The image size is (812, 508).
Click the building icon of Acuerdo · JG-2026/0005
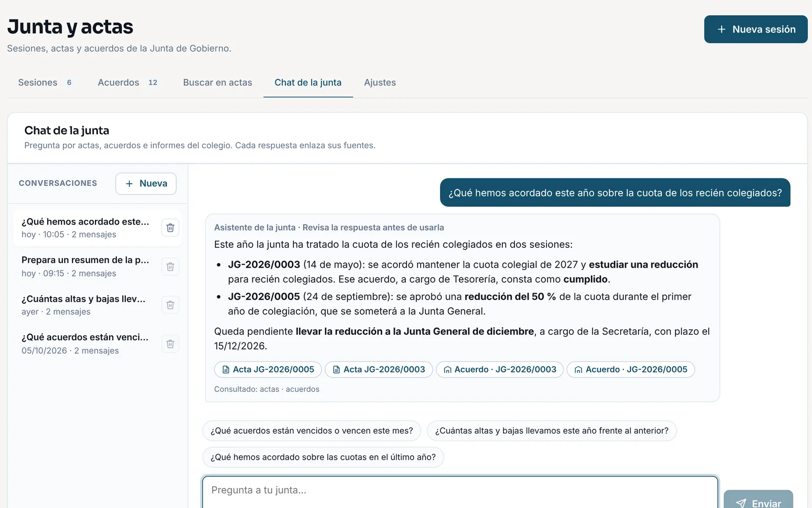[579, 370]
